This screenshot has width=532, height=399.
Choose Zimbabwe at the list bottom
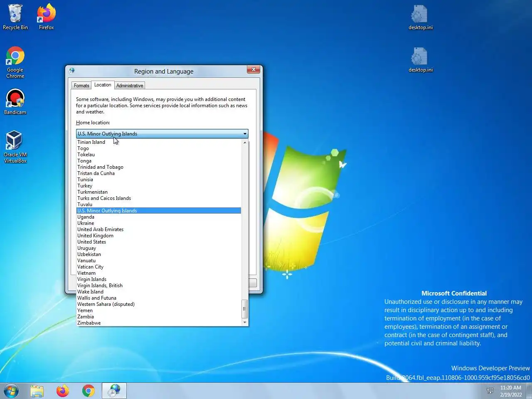(x=159, y=323)
